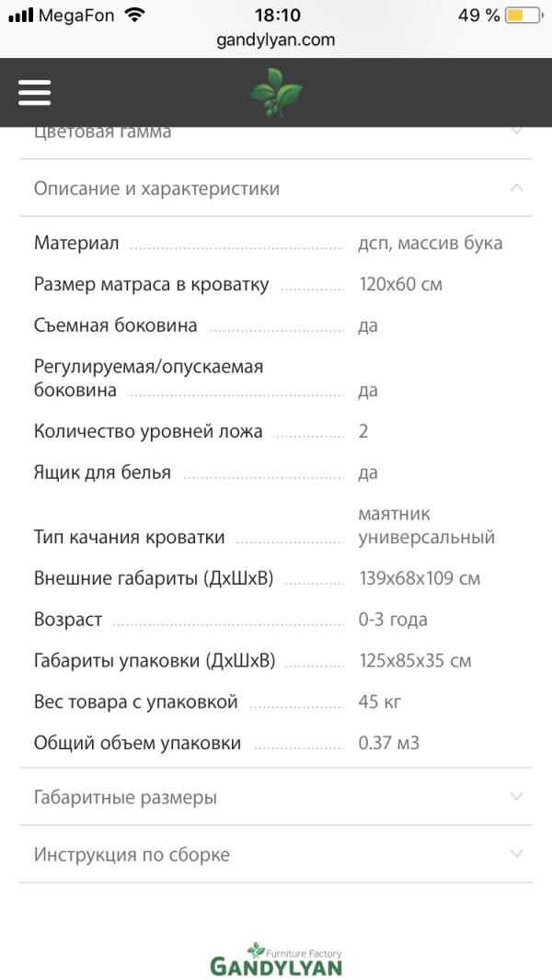Image resolution: width=552 pixels, height=980 pixels.
Task: Tap the gandylyan.com address bar
Action: click(x=276, y=40)
